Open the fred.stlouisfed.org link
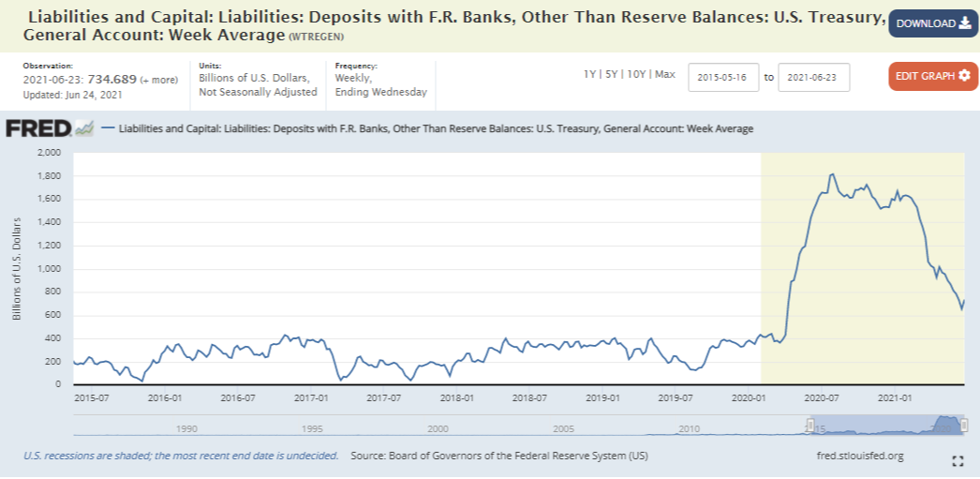The width and height of the screenshot is (980, 479). [859, 456]
